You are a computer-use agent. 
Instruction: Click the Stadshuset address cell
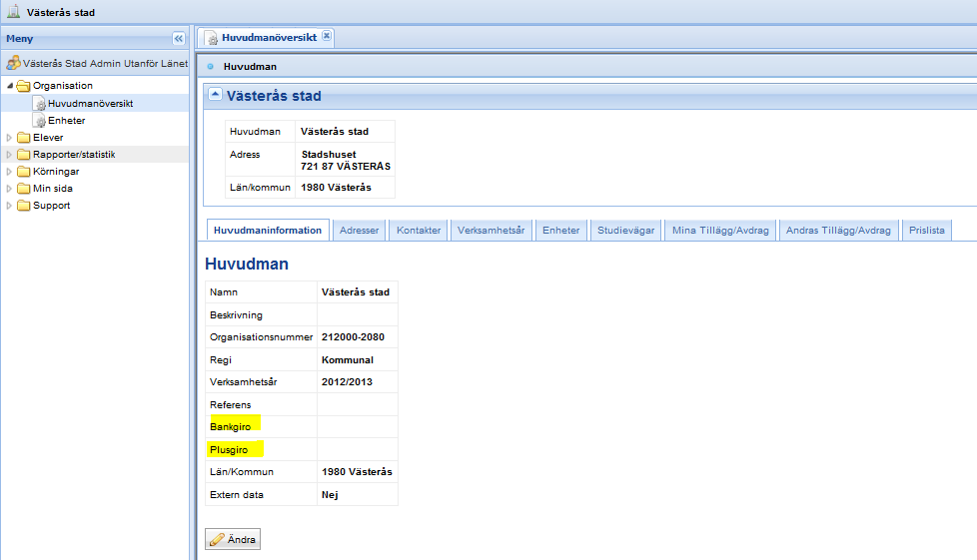(346, 160)
